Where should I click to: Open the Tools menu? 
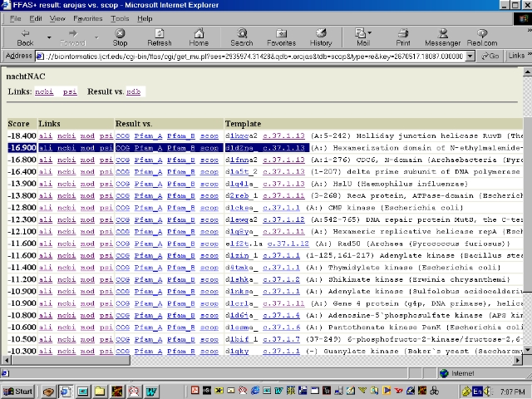click(120, 18)
